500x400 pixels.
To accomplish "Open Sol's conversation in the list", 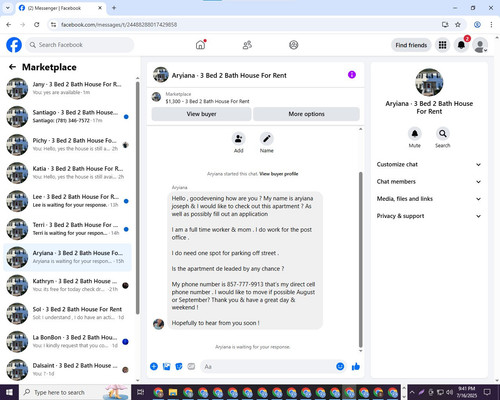I will 67,313.
